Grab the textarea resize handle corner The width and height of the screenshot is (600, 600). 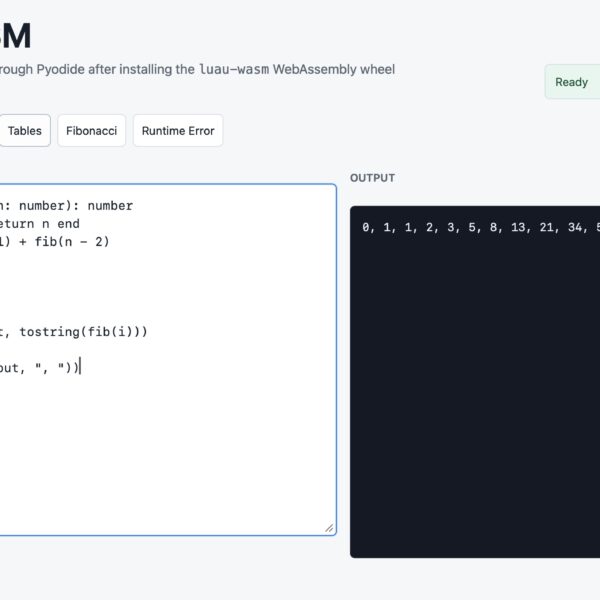tap(329, 528)
